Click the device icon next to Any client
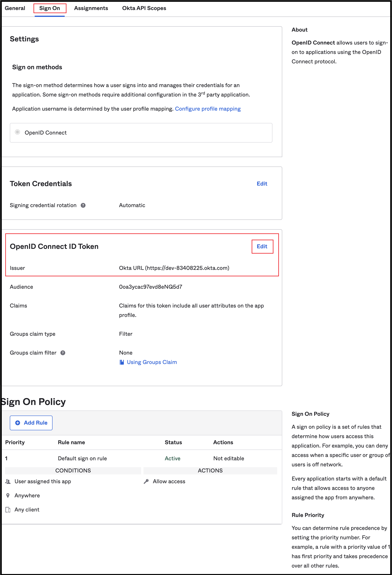Screen dimensions: 392x575 click(x=8, y=509)
